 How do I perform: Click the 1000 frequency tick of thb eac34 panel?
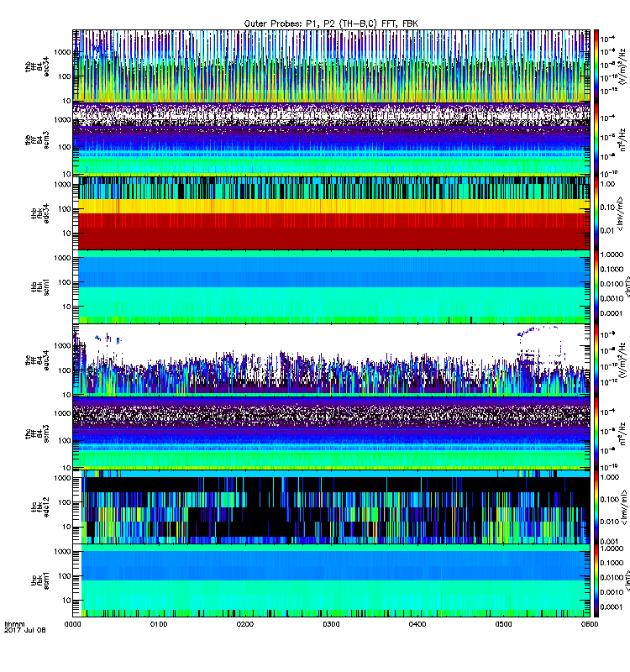(x=62, y=52)
